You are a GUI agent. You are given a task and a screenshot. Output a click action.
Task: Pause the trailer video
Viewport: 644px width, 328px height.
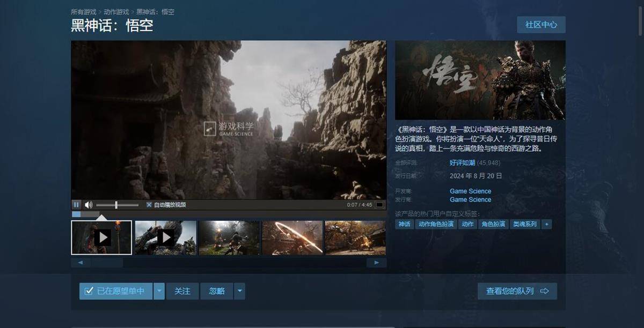coord(76,205)
